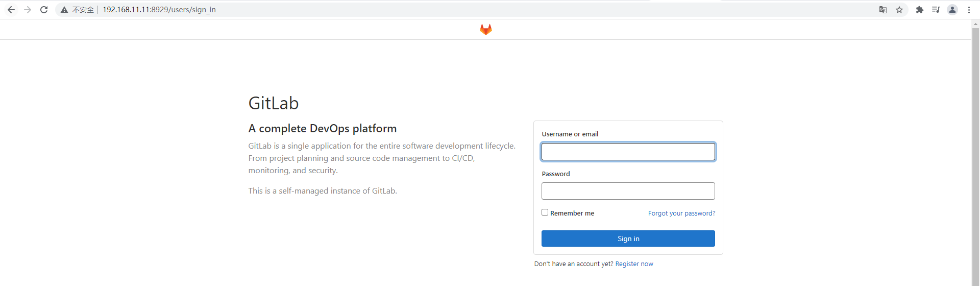Image resolution: width=980 pixels, height=286 pixels.
Task: Click 'This is a self-managed instance of GitLab.' text
Action: click(x=323, y=191)
